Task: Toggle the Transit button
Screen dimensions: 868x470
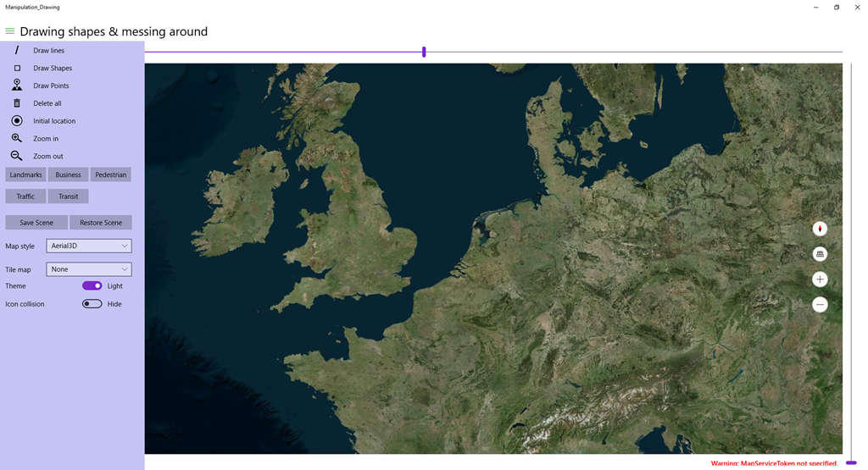Action: 68,196
